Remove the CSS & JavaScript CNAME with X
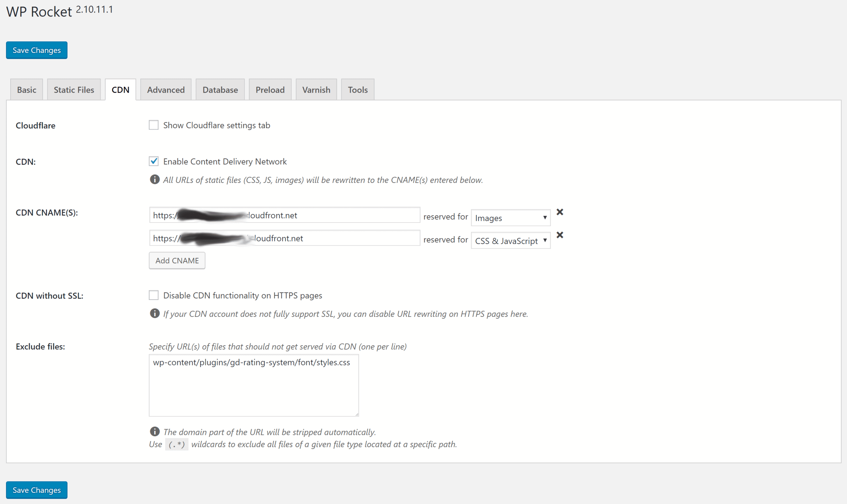 (x=560, y=235)
